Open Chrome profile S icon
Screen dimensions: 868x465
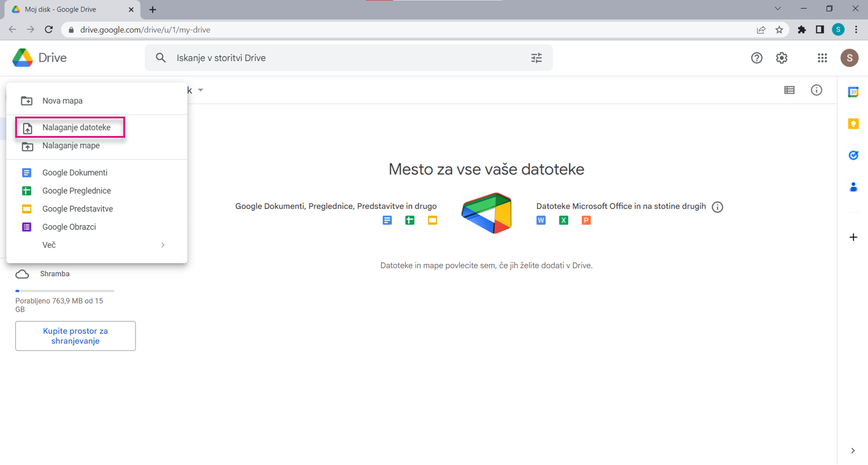(x=838, y=30)
